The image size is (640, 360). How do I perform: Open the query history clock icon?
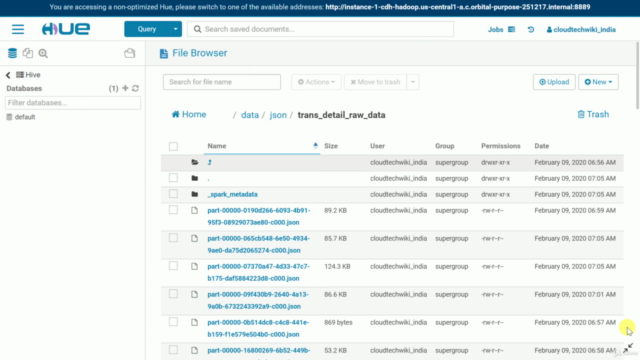(531, 29)
